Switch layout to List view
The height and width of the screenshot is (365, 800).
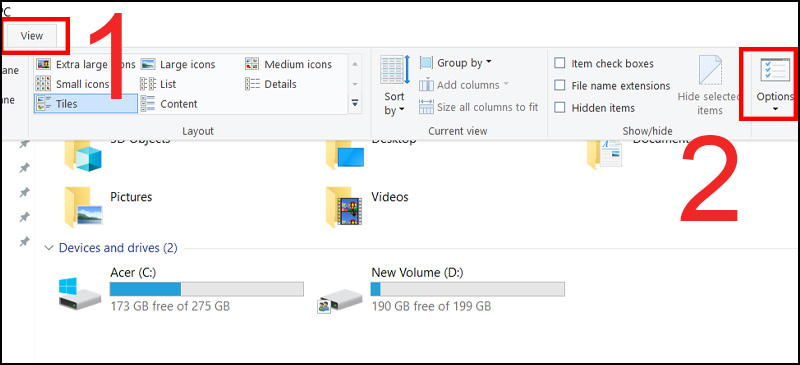pos(158,84)
